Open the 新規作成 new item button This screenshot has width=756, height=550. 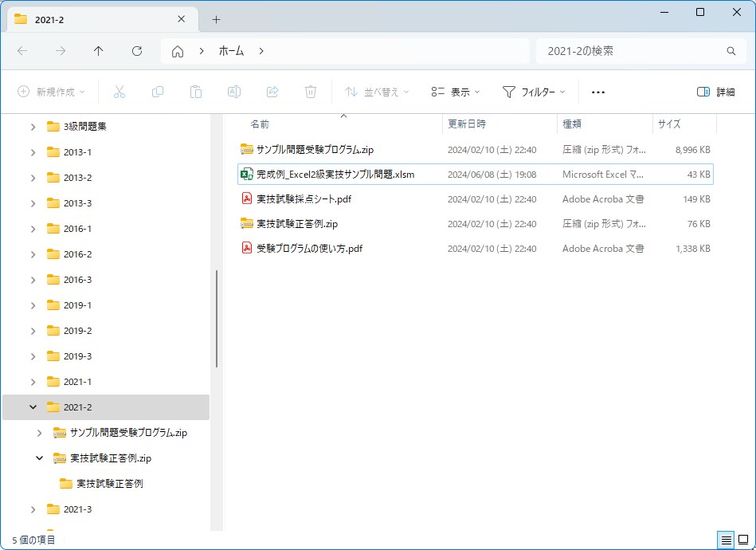click(51, 92)
